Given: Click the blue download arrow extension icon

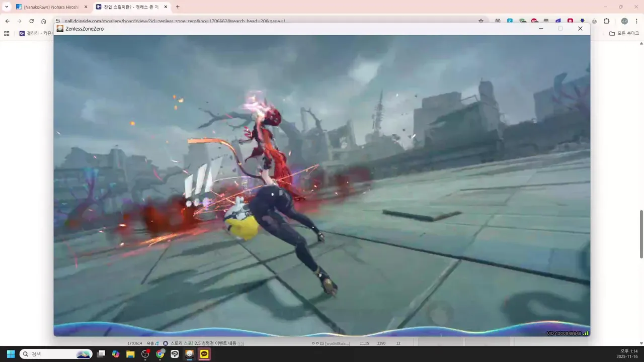Looking at the screenshot, I should (582, 21).
